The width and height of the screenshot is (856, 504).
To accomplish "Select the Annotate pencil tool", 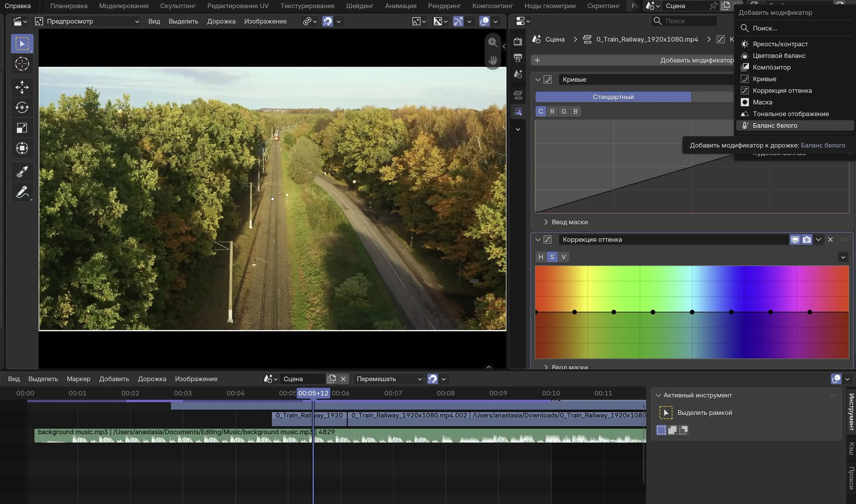I will [22, 192].
